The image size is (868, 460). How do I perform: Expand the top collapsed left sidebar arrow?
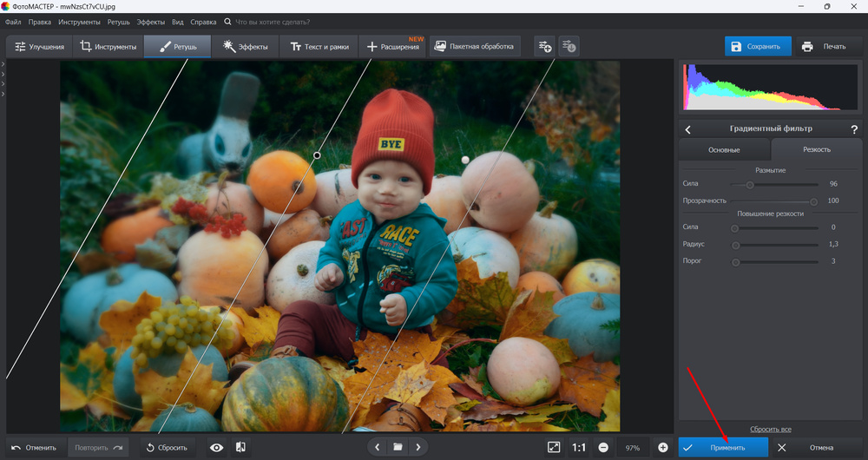click(3, 64)
